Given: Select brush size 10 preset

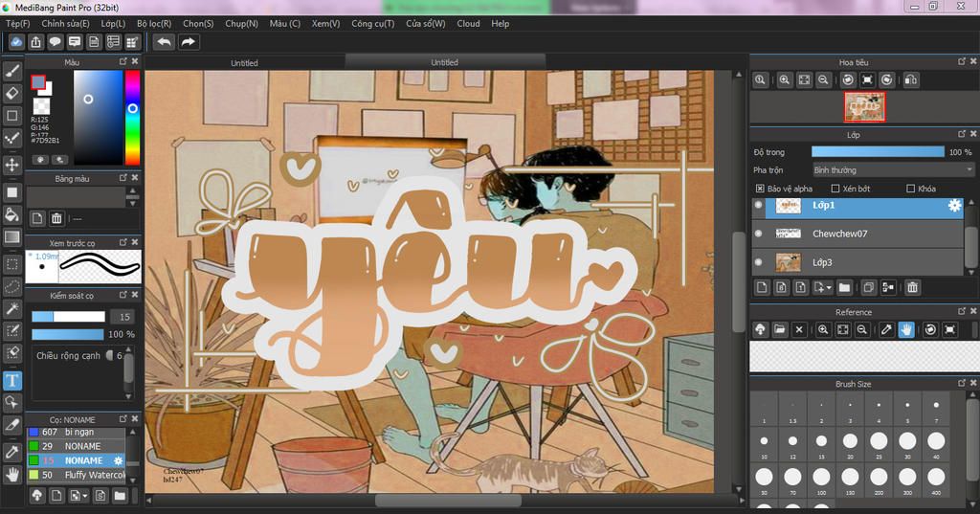Looking at the screenshot, I should [764, 441].
